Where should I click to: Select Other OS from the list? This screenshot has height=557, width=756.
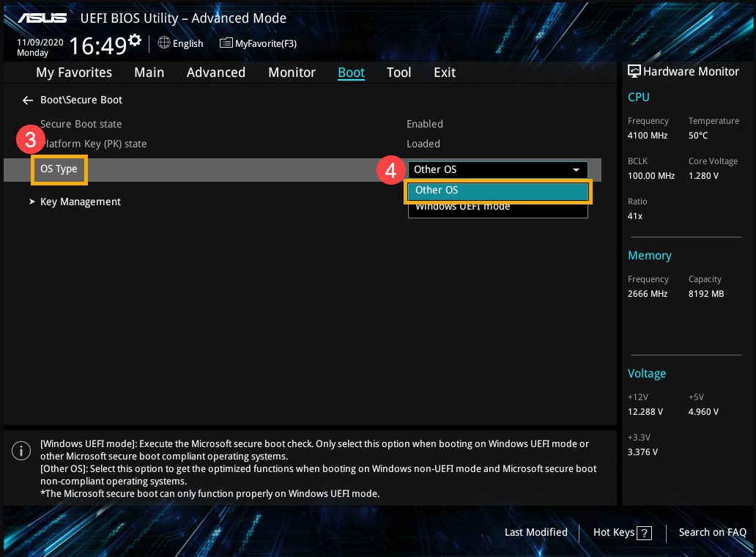pyautogui.click(x=437, y=190)
